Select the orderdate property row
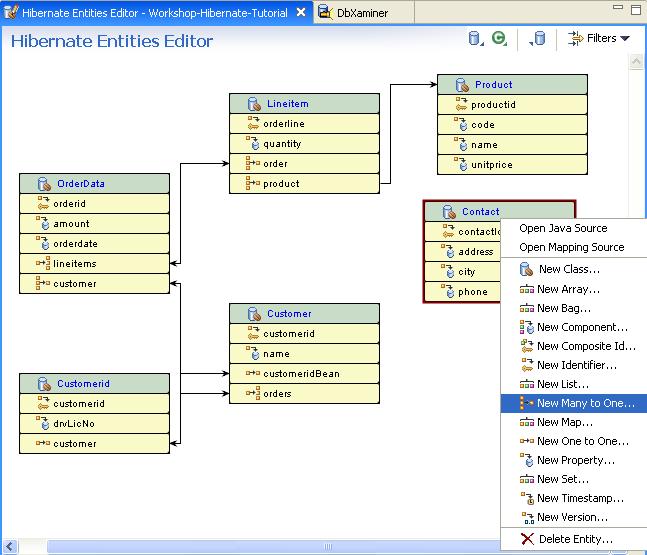This screenshot has height=555, width=647. 94,243
